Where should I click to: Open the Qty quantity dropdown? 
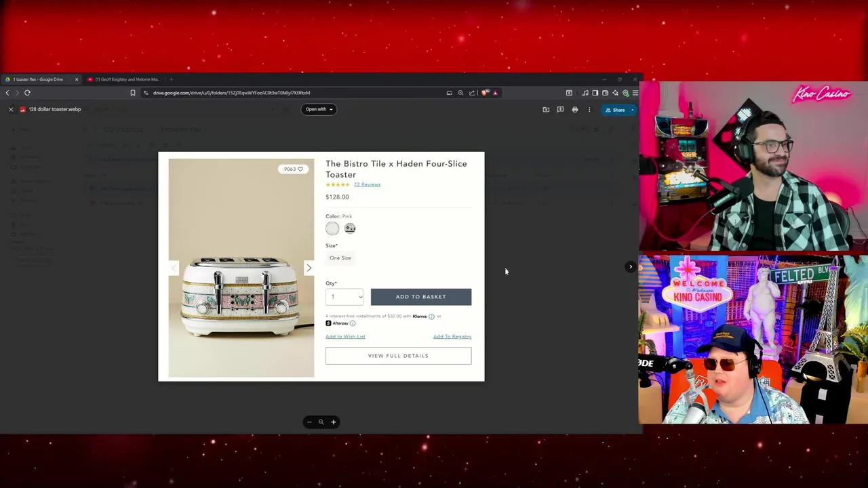(x=344, y=297)
